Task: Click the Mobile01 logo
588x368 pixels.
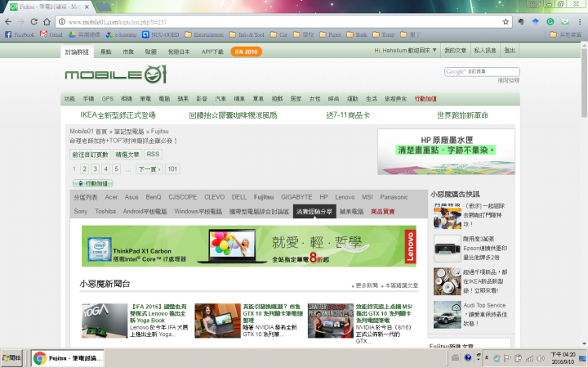Action: [x=115, y=74]
